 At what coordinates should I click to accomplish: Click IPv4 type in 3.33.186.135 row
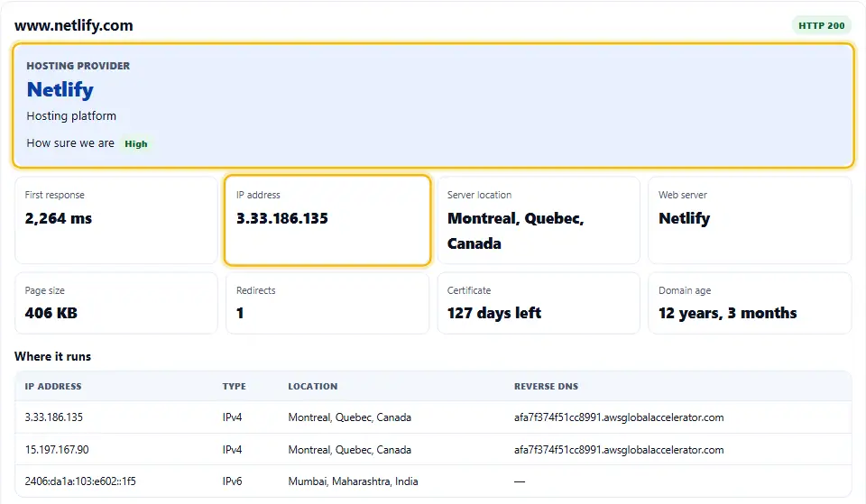(232, 417)
